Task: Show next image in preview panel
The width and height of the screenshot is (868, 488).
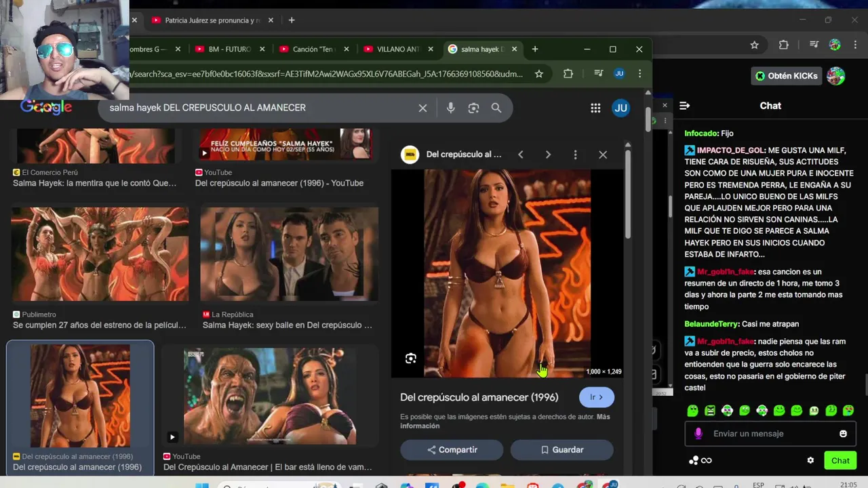Action: (548, 155)
